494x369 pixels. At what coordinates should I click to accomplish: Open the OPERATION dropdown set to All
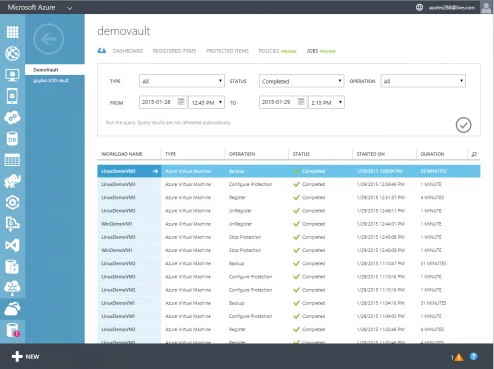click(x=423, y=81)
